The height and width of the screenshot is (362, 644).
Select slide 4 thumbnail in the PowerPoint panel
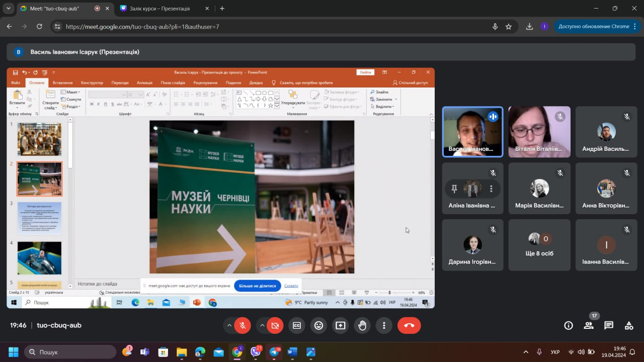point(40,258)
